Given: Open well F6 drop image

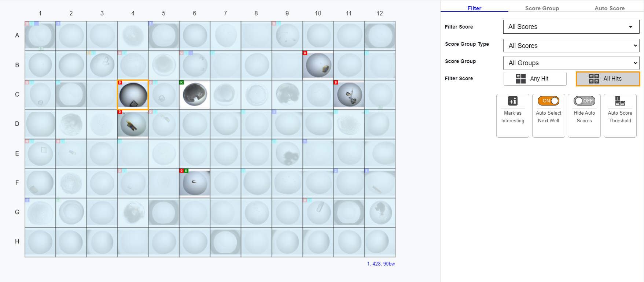Looking at the screenshot, I should pyautogui.click(x=195, y=184).
